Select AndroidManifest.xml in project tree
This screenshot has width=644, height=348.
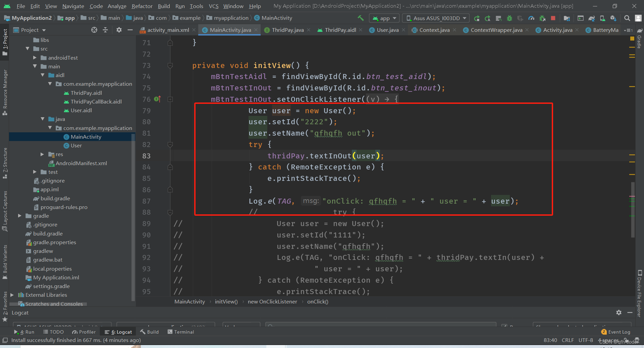pyautogui.click(x=81, y=163)
